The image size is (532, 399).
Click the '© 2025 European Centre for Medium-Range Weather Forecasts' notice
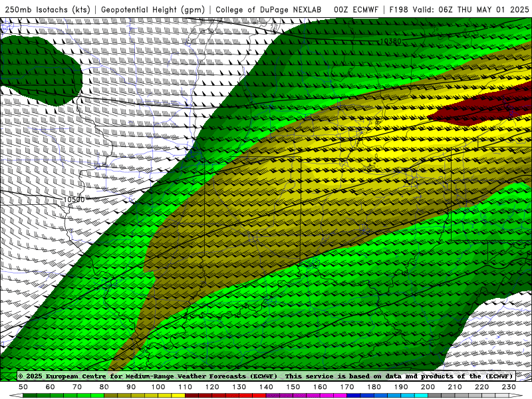(x=148, y=376)
